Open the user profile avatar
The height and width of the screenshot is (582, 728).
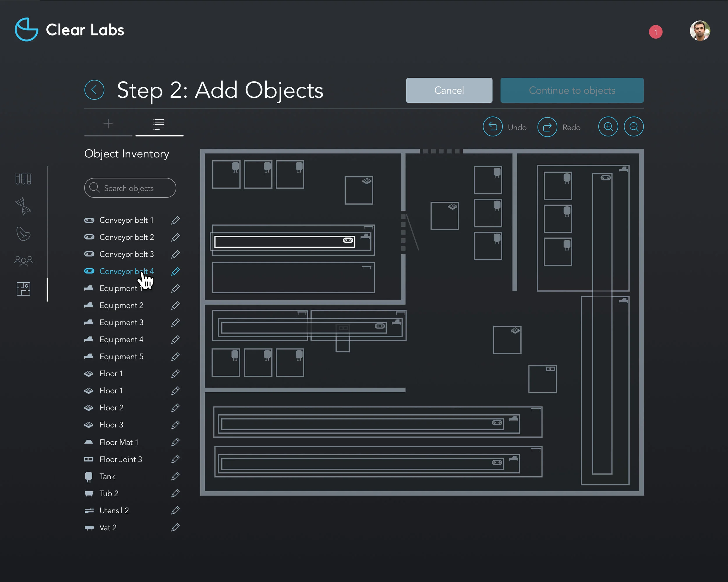(700, 31)
